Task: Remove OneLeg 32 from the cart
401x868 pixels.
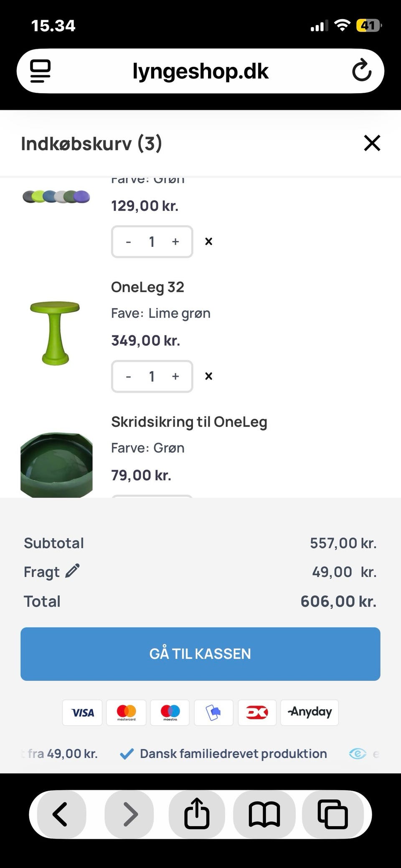Action: click(209, 376)
